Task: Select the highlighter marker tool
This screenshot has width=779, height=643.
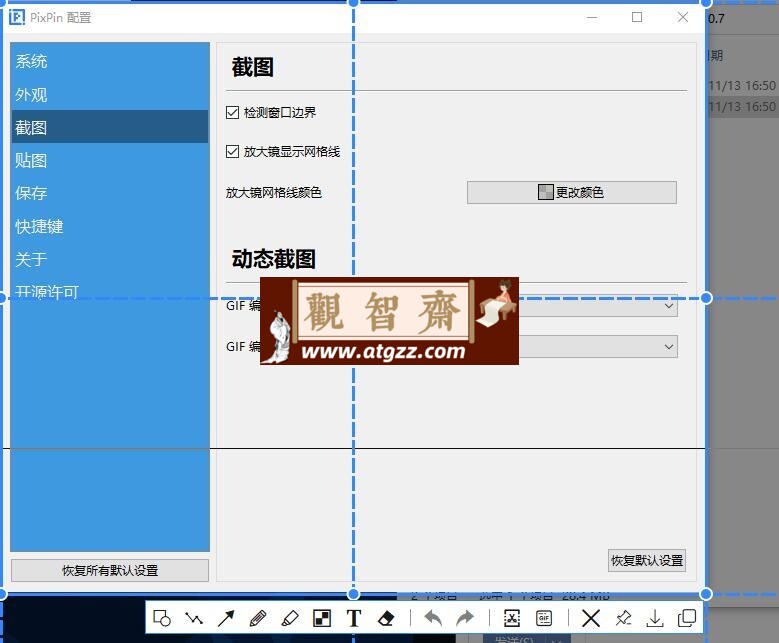Action: tap(290, 619)
